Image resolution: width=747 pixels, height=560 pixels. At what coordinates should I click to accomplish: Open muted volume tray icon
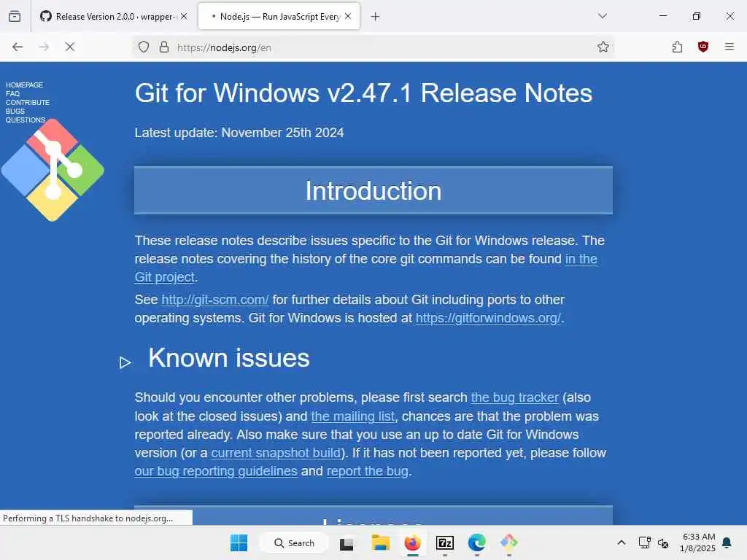pyautogui.click(x=662, y=542)
